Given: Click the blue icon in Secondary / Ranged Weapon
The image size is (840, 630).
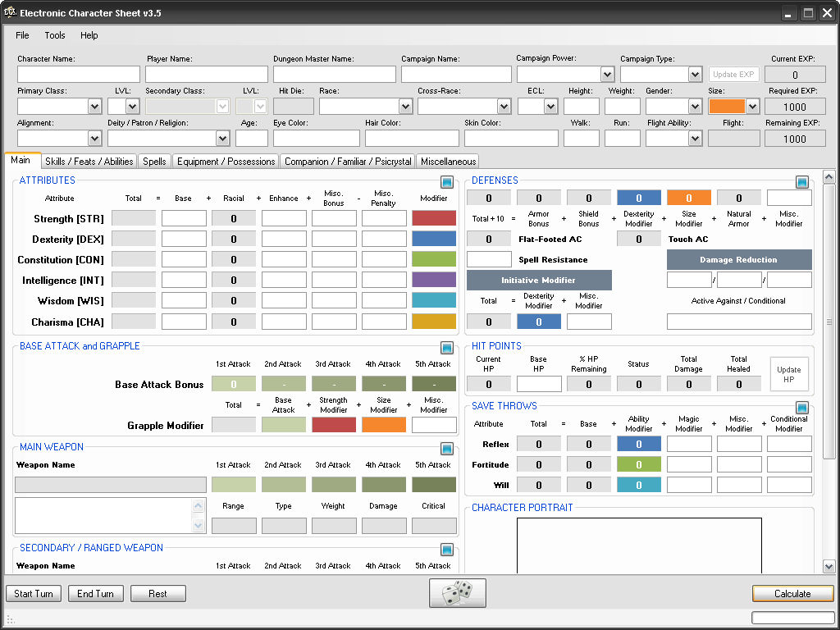Looking at the screenshot, I should 447,550.
